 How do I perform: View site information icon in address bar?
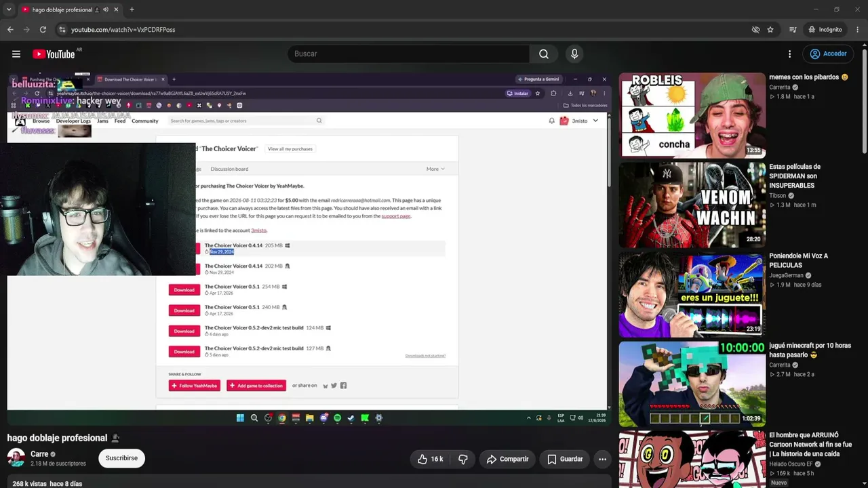coord(62,30)
